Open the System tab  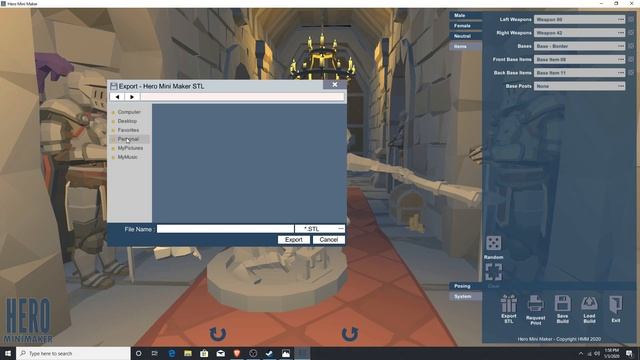point(465,296)
